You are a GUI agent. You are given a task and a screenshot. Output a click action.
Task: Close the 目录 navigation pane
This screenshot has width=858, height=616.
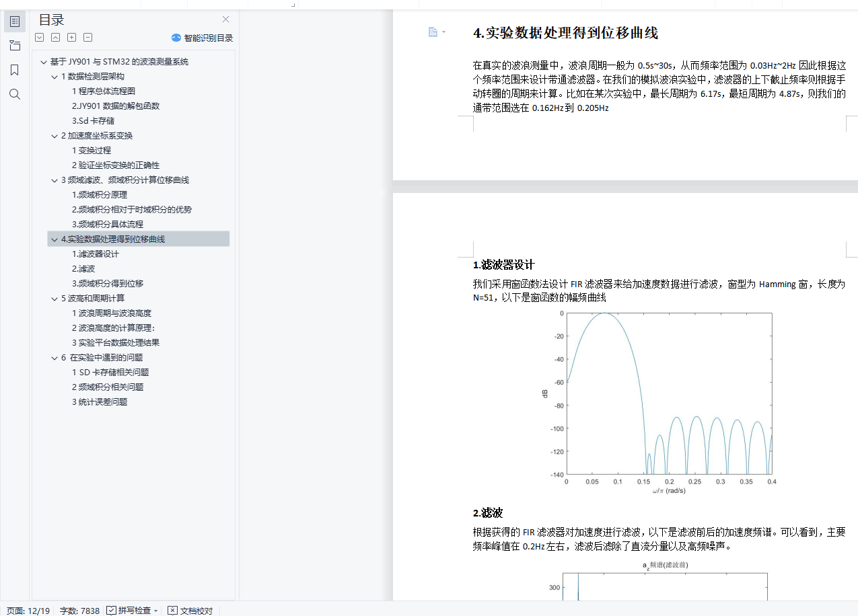point(226,20)
